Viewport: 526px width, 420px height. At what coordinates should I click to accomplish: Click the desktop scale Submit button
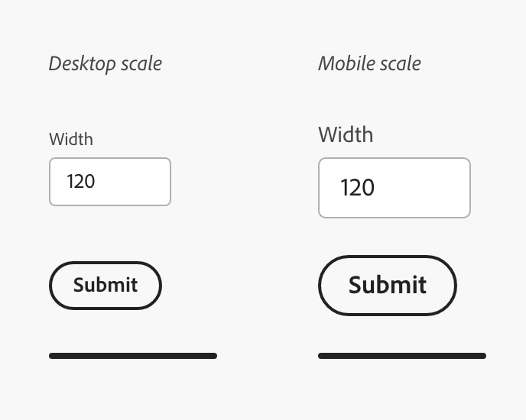tap(106, 286)
